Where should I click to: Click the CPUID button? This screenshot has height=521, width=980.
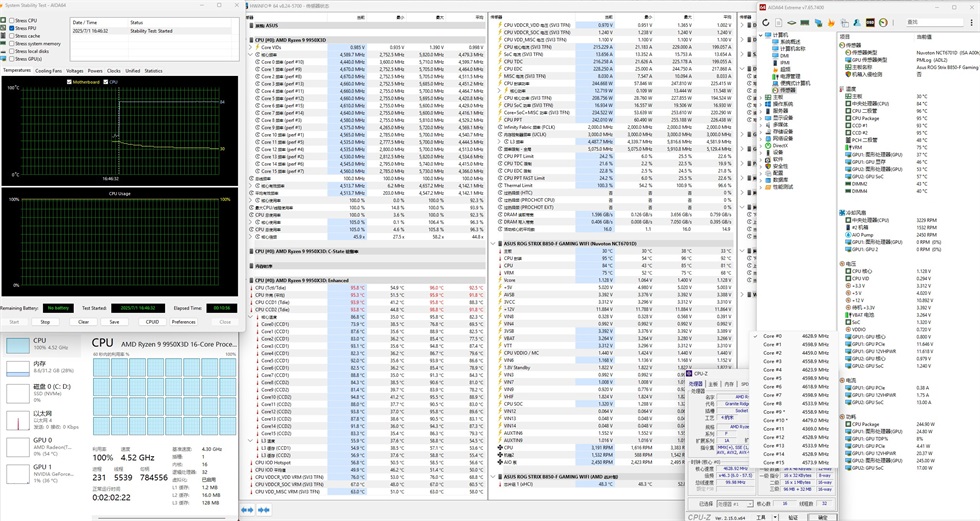click(x=152, y=322)
